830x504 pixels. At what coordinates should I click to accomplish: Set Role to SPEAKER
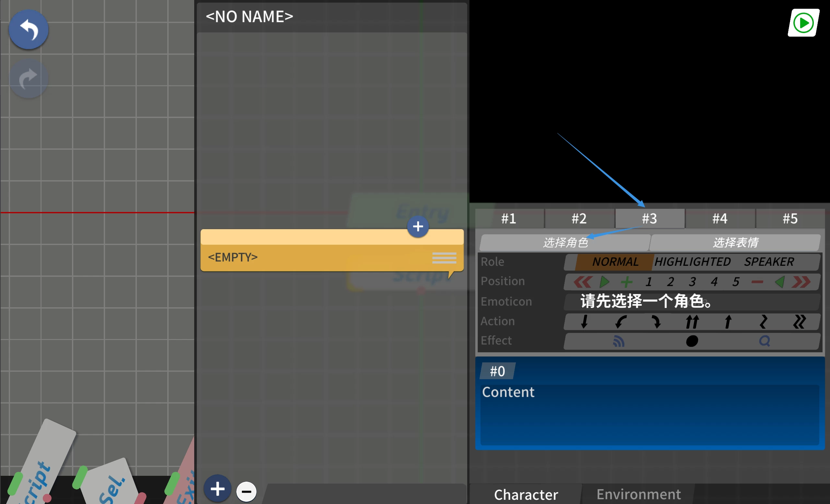point(769,262)
